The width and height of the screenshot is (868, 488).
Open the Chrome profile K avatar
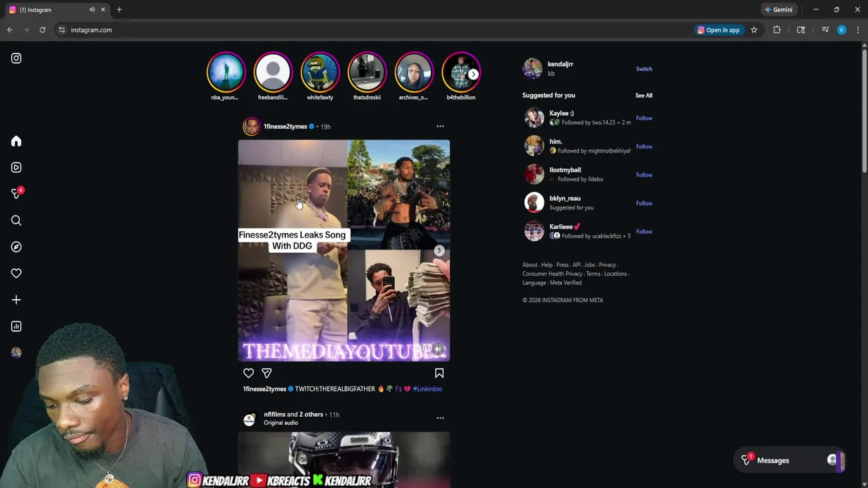[x=842, y=30]
